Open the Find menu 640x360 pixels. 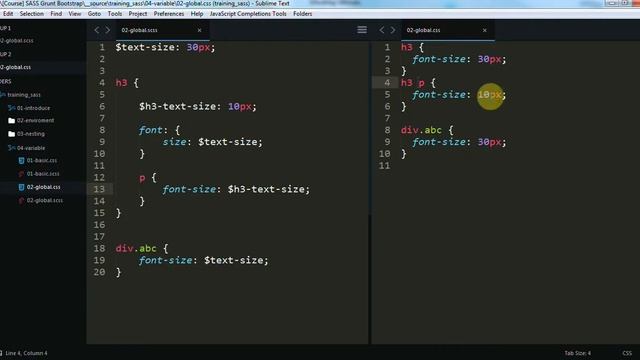[56, 14]
